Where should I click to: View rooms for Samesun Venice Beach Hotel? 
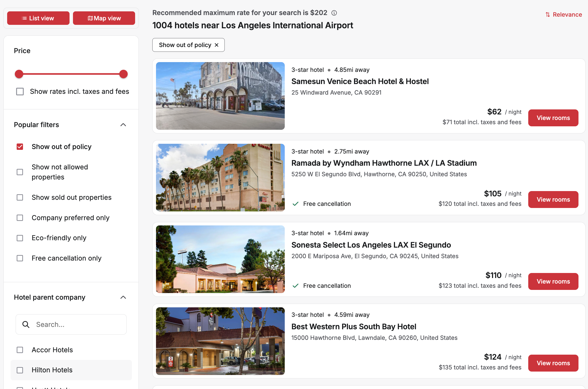click(x=553, y=118)
